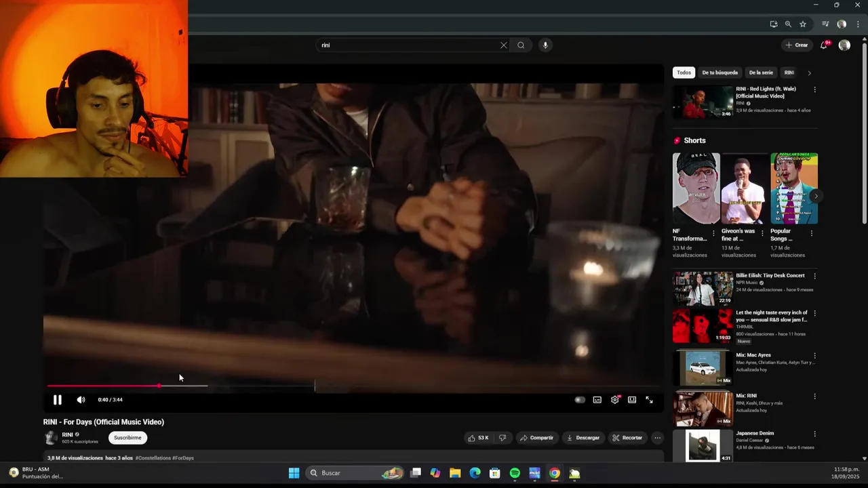Image resolution: width=868 pixels, height=488 pixels.
Task: Open the Windows Start menu
Action: (x=294, y=473)
